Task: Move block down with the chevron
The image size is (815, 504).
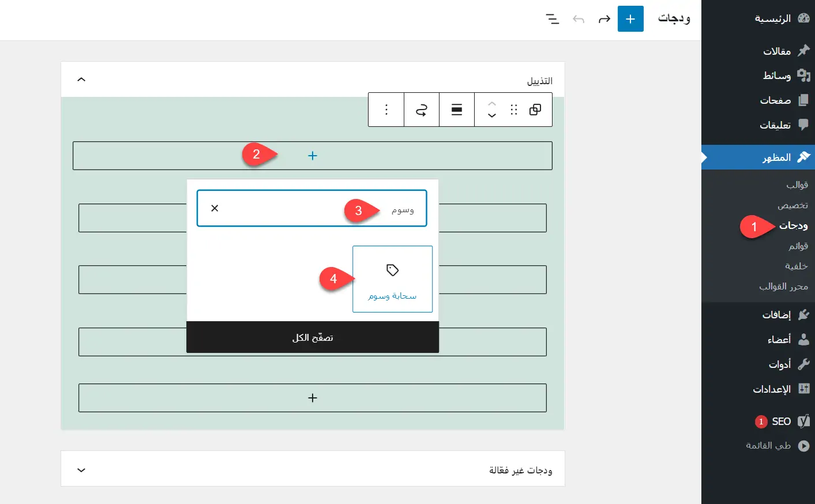Action: click(x=492, y=116)
